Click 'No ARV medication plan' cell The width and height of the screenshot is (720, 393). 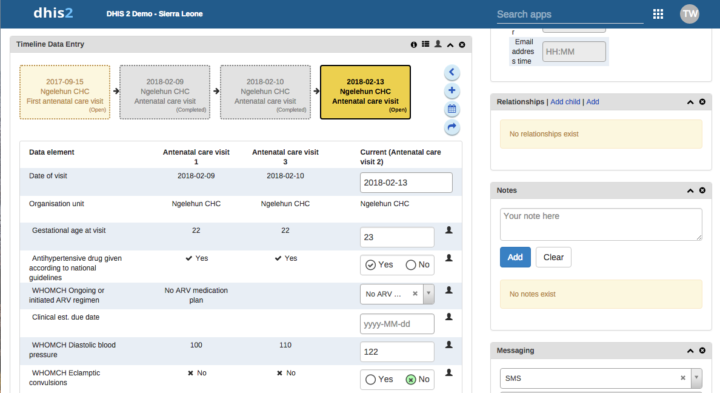(196, 295)
